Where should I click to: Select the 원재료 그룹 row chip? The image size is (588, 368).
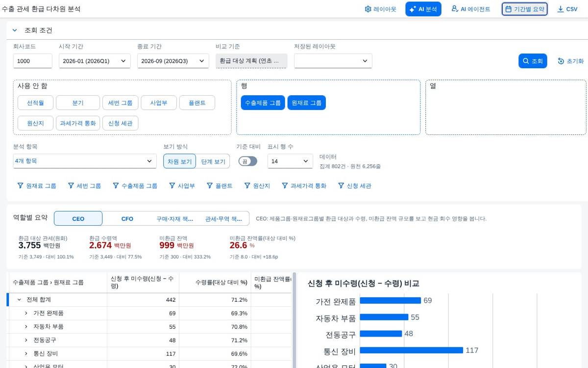[306, 103]
